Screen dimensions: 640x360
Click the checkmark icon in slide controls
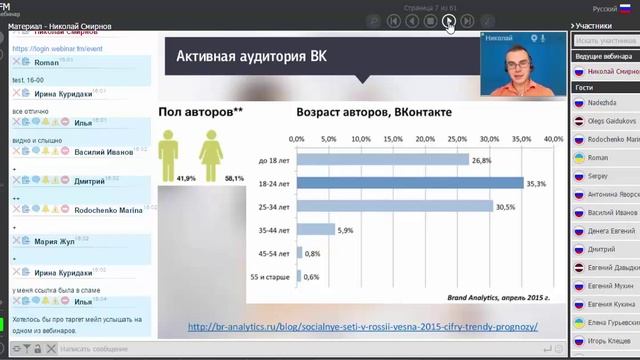pyautogui.click(x=487, y=21)
